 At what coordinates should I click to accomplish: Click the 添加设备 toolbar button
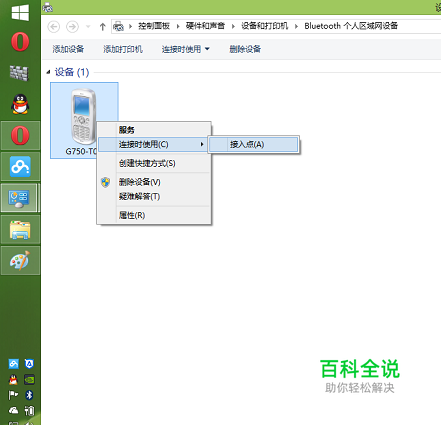68,49
